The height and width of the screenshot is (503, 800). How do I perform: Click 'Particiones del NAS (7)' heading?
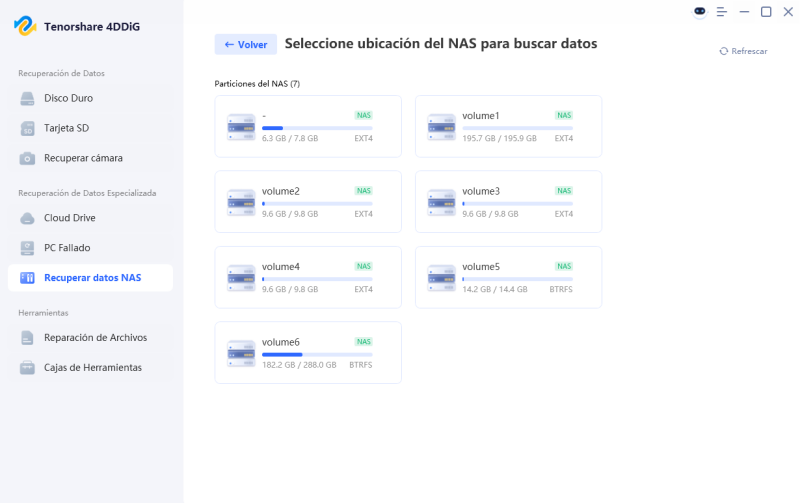(x=257, y=84)
